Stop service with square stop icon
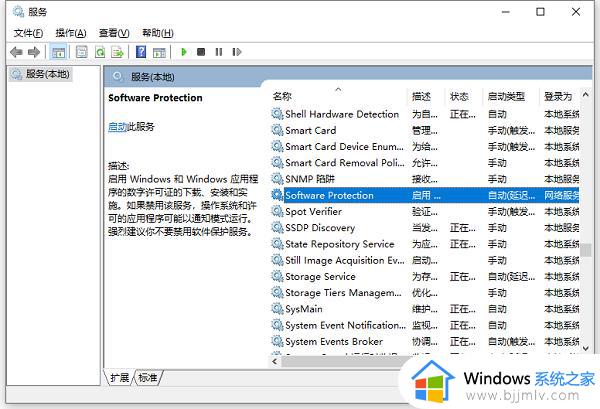 201,52
